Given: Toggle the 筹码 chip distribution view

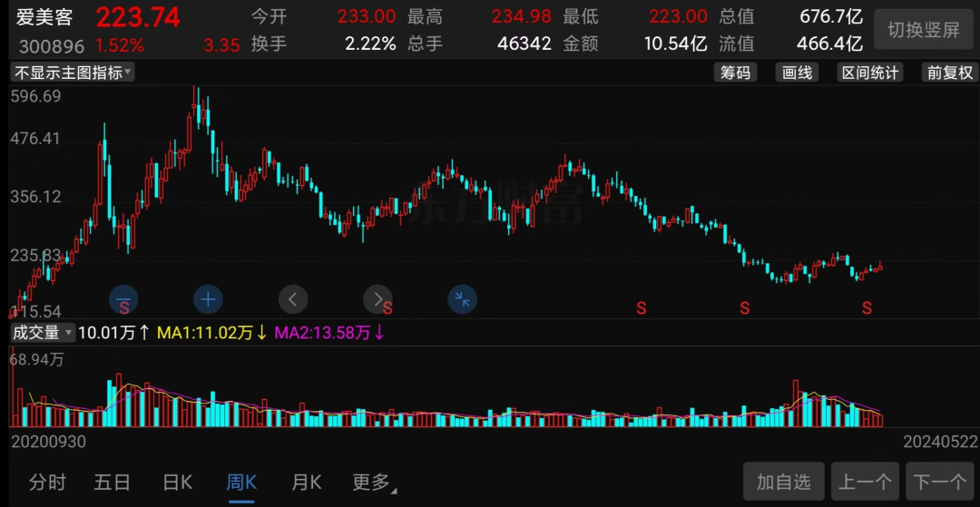Looking at the screenshot, I should pyautogui.click(x=735, y=73).
